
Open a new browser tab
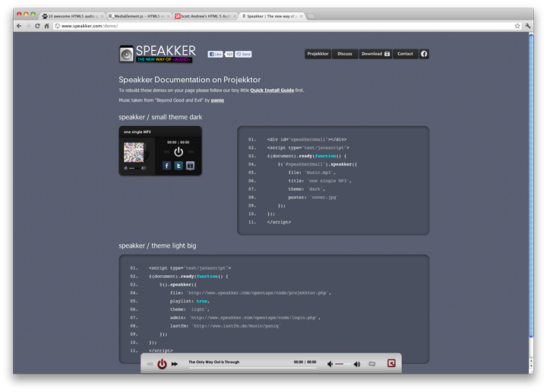pos(311,16)
